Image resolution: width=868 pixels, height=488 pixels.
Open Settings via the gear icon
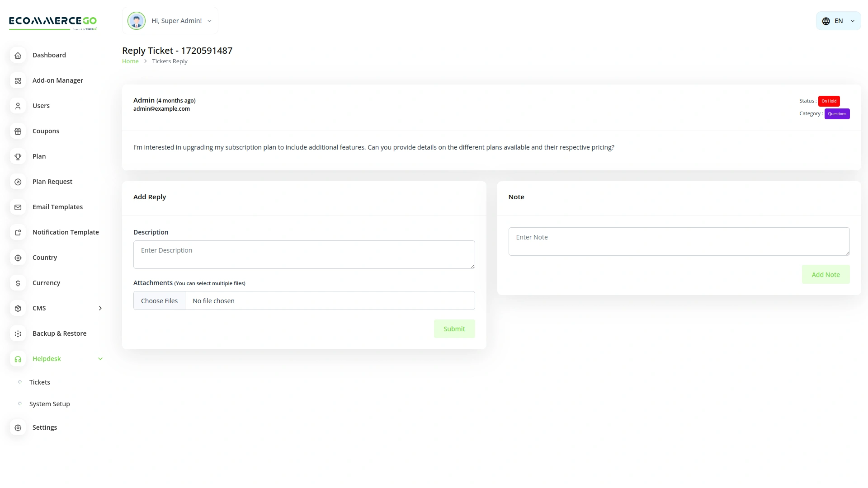pos(18,427)
